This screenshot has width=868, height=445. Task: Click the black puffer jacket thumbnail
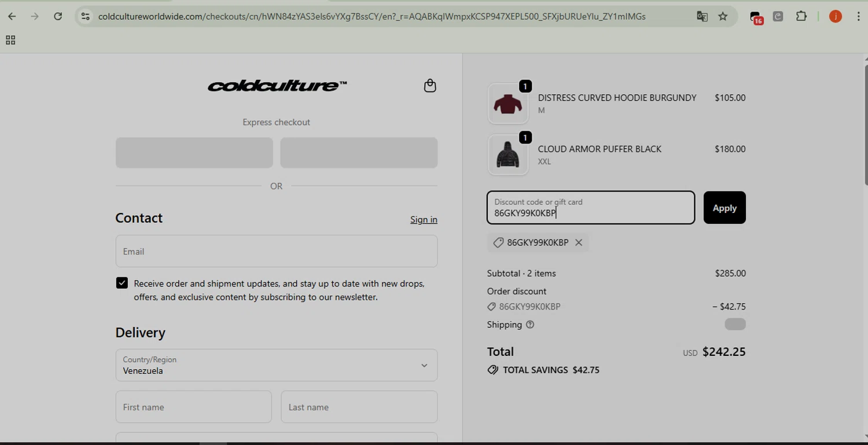click(x=508, y=155)
